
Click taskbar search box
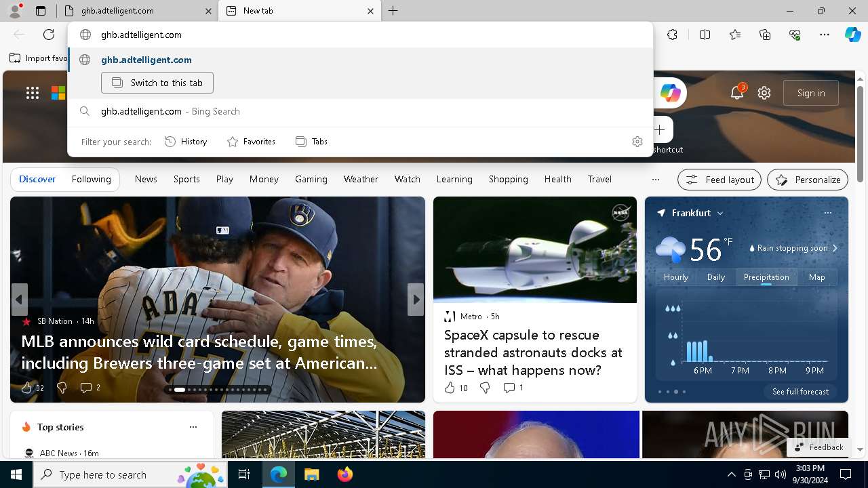[131, 474]
